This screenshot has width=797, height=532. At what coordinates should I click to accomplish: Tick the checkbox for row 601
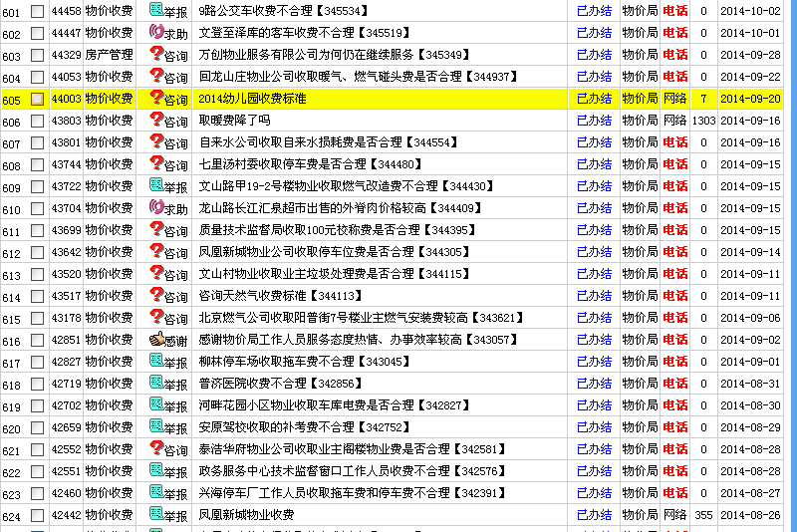click(38, 11)
